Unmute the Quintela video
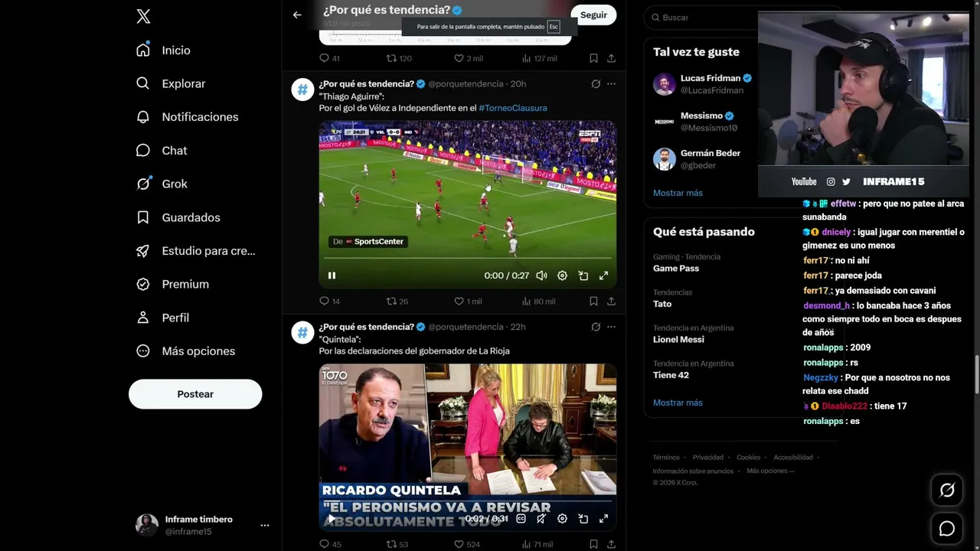 pos(541,519)
